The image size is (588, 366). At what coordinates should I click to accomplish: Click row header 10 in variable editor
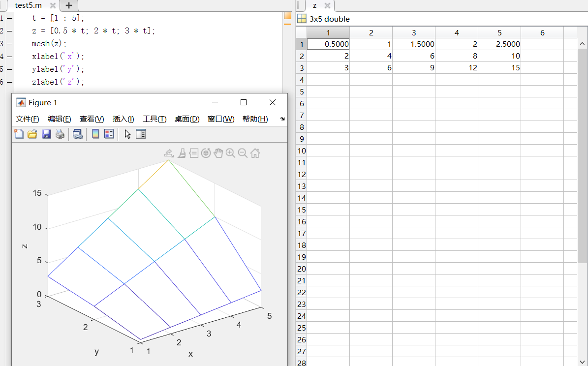point(302,151)
